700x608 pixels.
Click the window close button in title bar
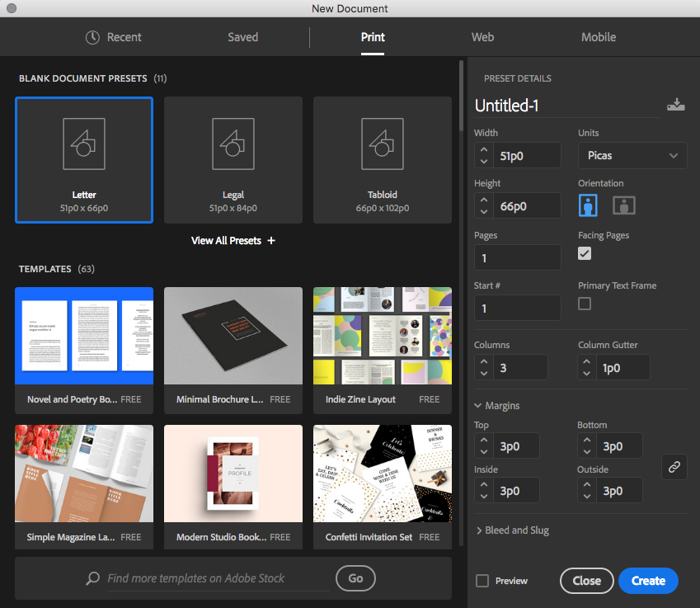click(x=12, y=8)
